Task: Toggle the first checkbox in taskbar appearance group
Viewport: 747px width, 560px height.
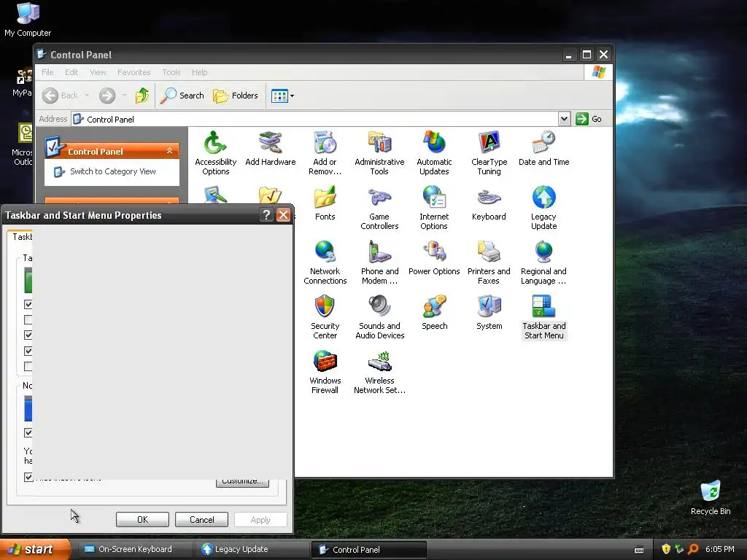Action: click(28, 304)
